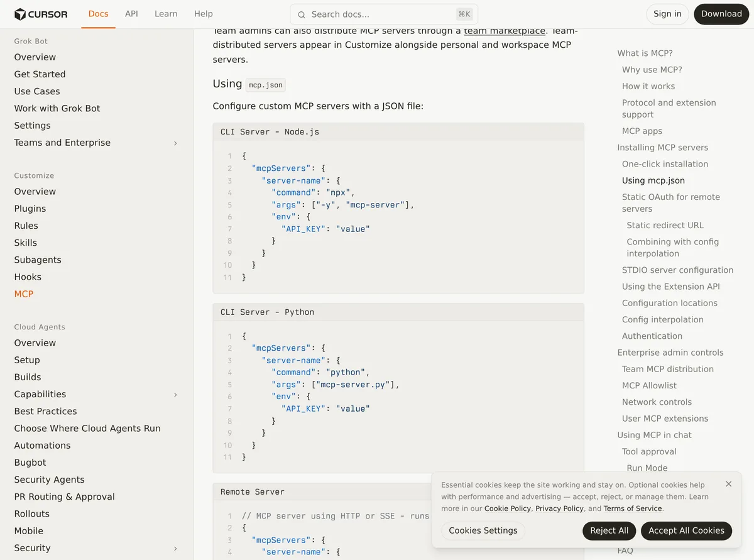Open Bugbot in sidebar
The height and width of the screenshot is (560, 754).
(x=30, y=463)
